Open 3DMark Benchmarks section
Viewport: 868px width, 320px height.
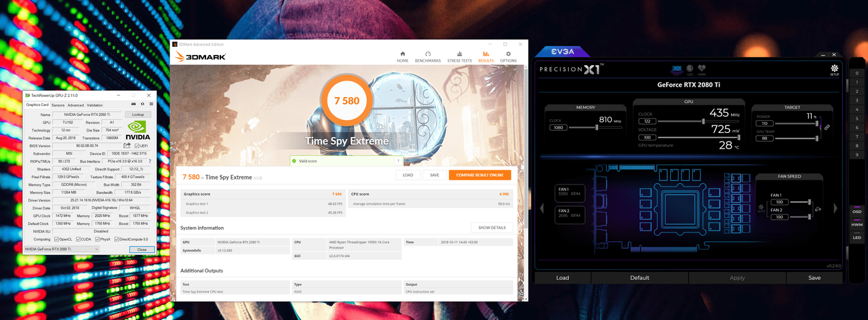(428, 56)
